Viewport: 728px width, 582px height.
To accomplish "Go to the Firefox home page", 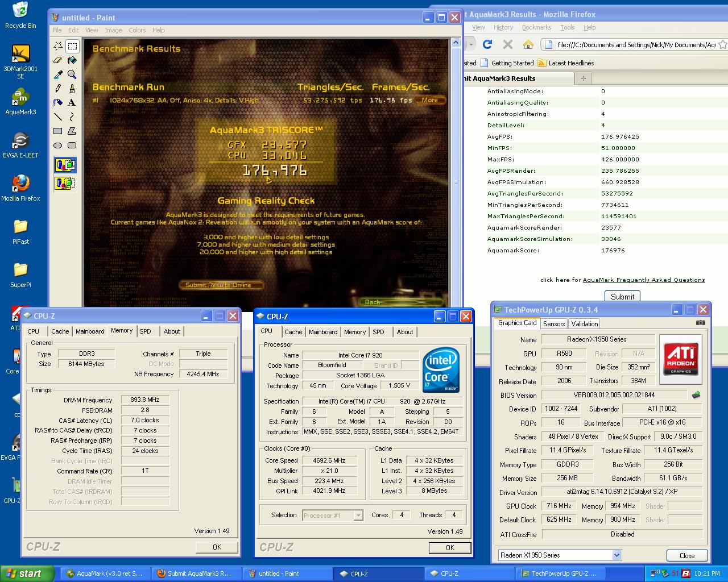I will [x=528, y=44].
